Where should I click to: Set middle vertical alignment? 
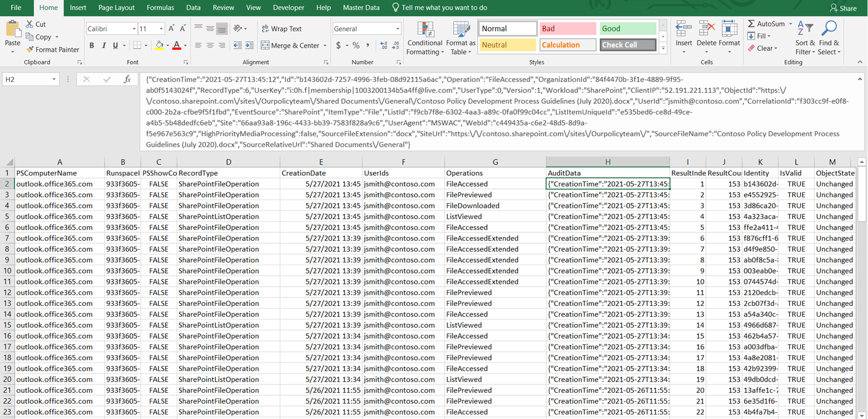(x=210, y=28)
